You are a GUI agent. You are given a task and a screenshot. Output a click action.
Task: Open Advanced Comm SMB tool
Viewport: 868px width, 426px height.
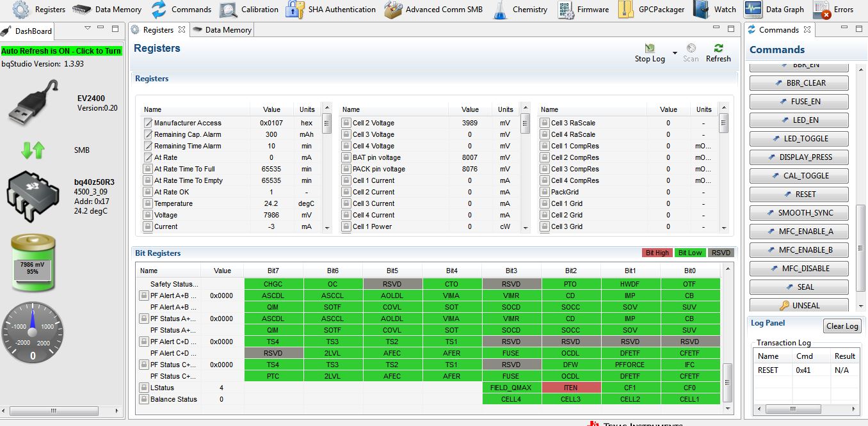[x=433, y=10]
